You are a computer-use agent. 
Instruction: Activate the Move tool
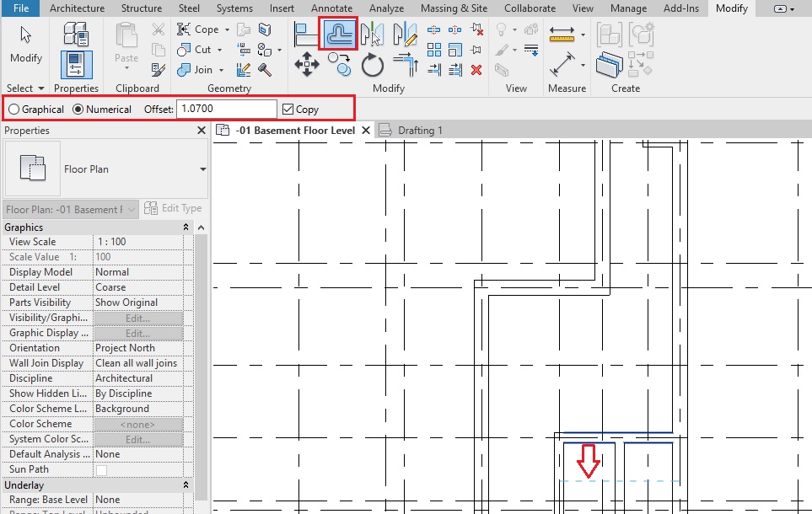(x=305, y=66)
